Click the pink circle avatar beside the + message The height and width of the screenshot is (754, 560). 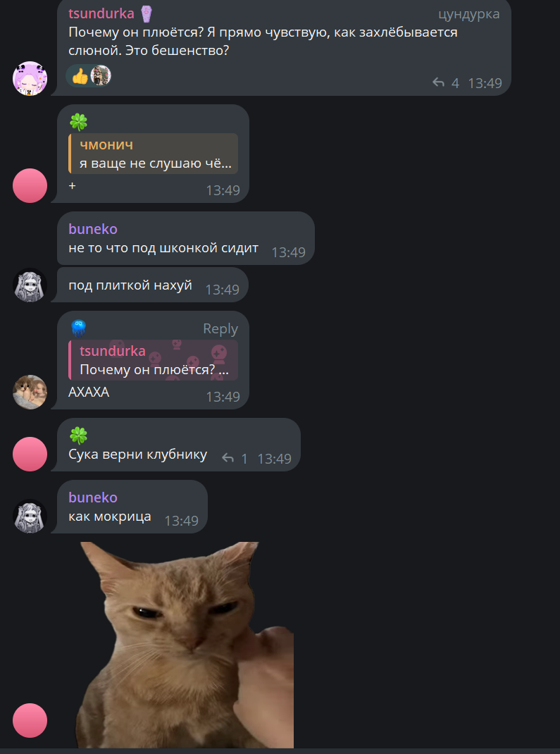(30, 185)
